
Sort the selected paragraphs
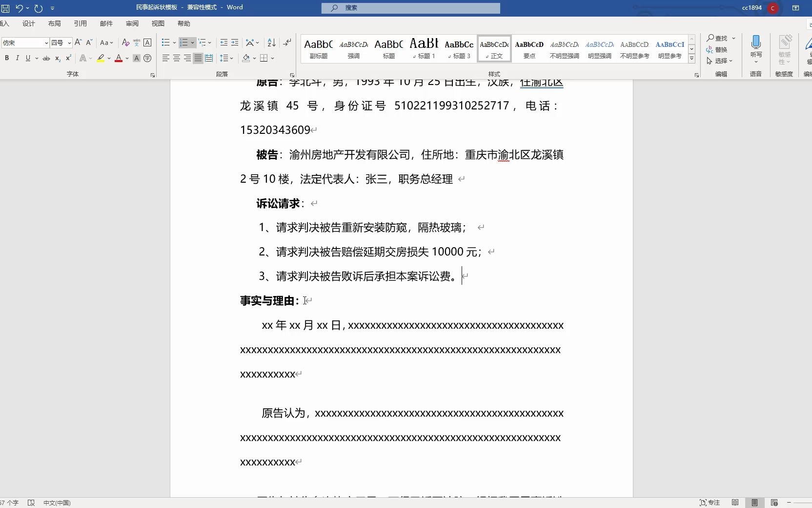(272, 42)
